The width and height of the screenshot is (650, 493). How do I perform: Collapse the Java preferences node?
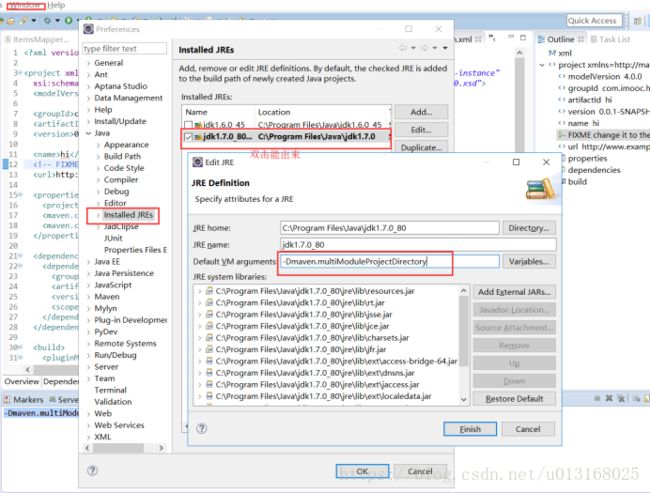tap(88, 133)
